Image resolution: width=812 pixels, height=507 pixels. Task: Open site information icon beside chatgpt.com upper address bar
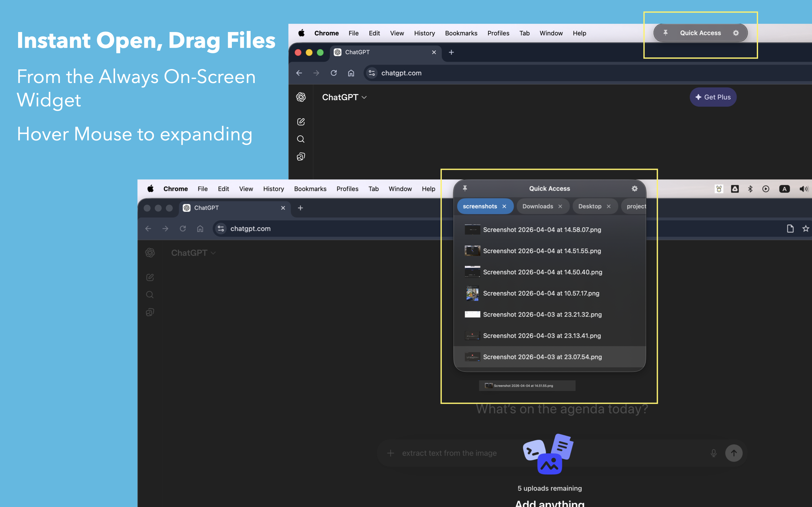click(x=371, y=73)
